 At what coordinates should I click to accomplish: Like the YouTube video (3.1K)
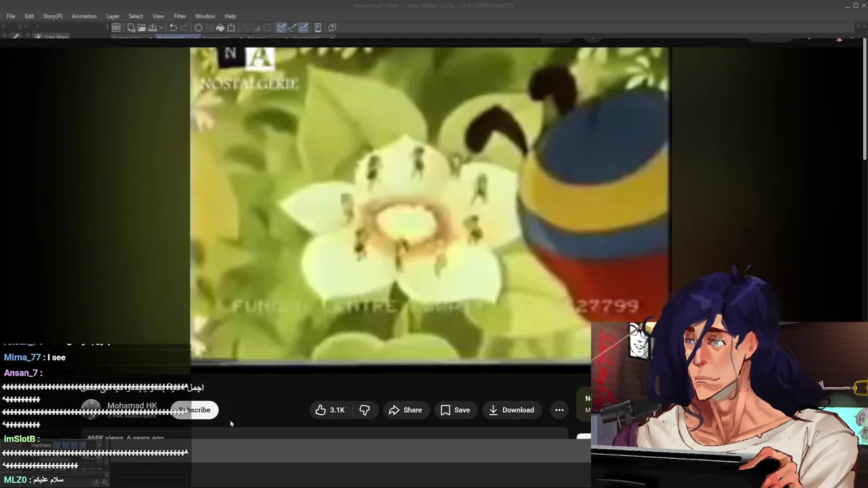click(330, 410)
